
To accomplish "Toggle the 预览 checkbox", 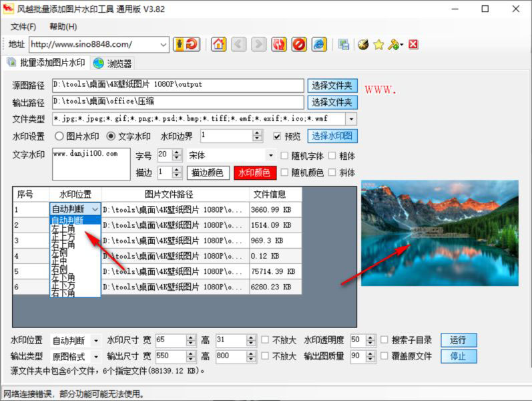I will [x=277, y=136].
